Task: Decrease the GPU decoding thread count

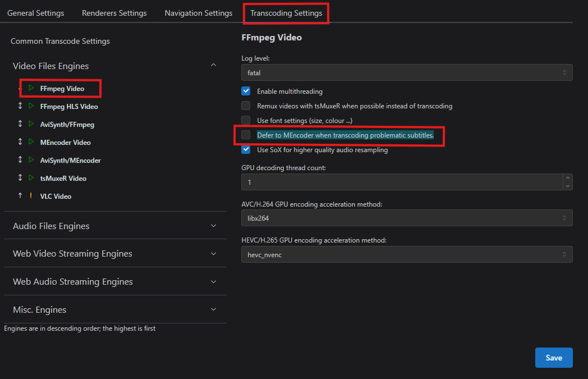Action: tap(568, 186)
